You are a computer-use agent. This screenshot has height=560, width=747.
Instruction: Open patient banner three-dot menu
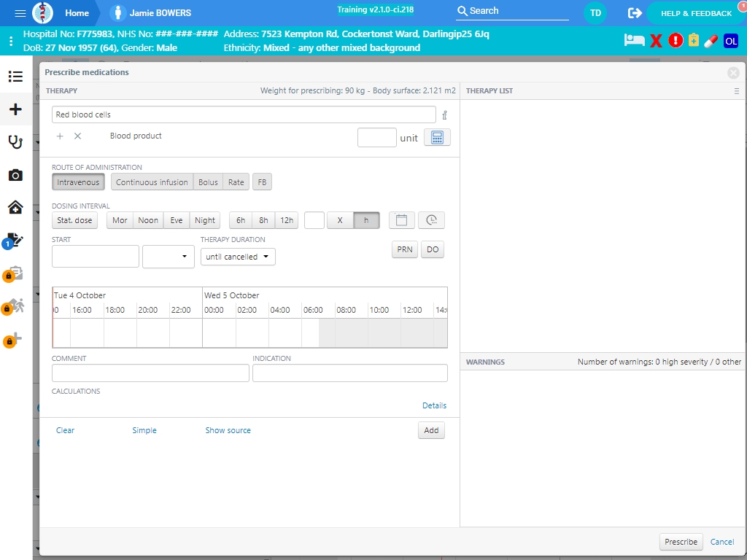pyautogui.click(x=11, y=41)
